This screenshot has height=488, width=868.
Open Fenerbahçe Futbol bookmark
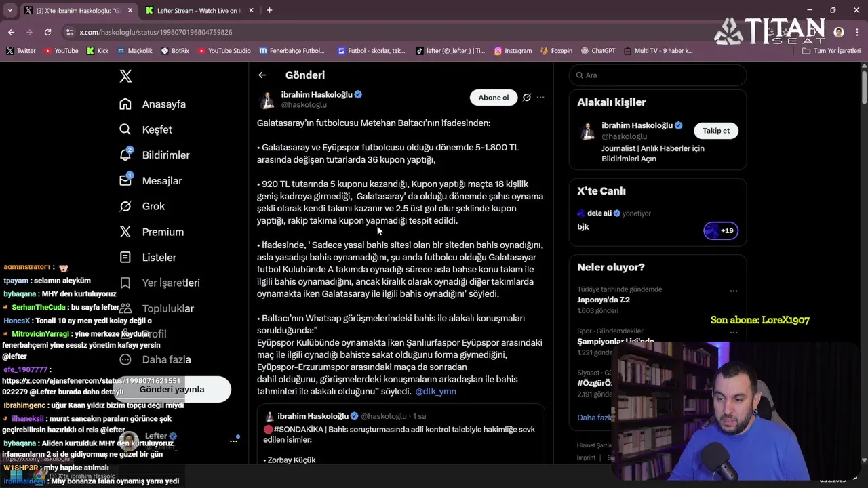coord(292,51)
